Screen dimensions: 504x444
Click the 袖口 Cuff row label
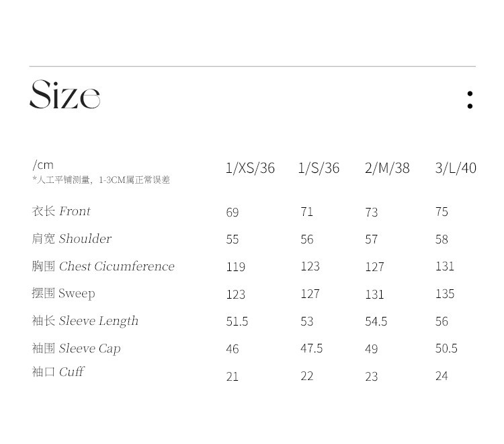click(58, 371)
